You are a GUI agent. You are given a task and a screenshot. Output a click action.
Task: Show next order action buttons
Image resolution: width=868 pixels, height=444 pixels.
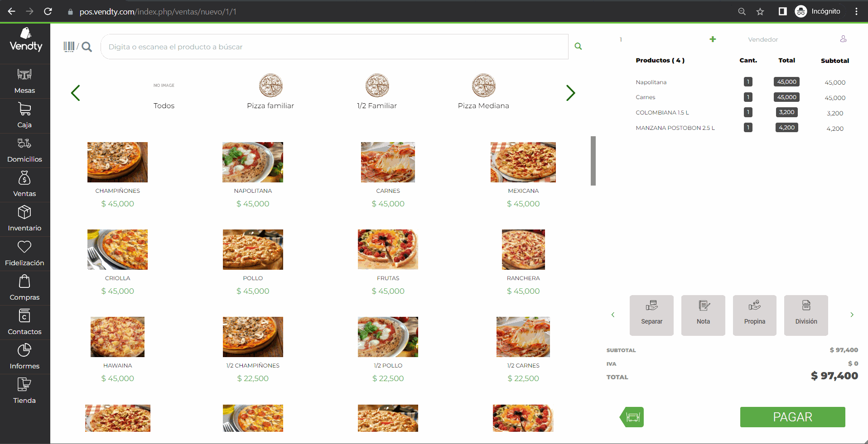(852, 315)
